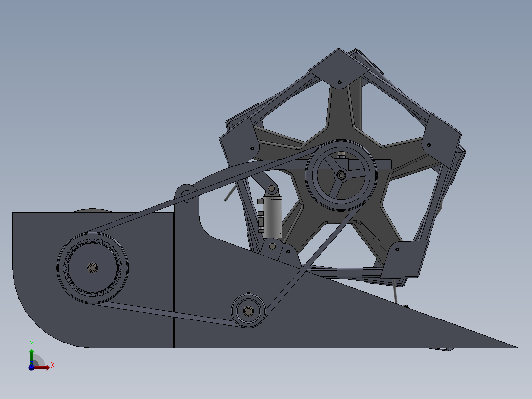Select the bottom-right corner plate of the reel

[404, 259]
